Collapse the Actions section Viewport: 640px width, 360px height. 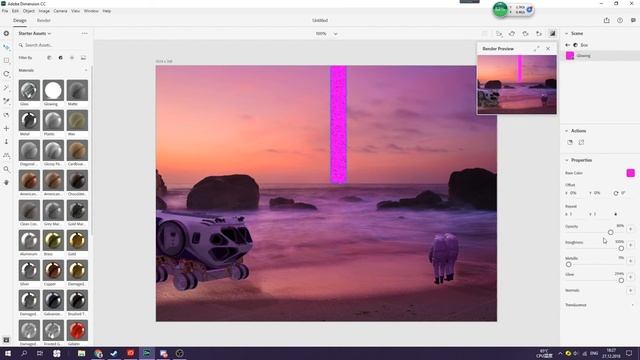(567, 131)
